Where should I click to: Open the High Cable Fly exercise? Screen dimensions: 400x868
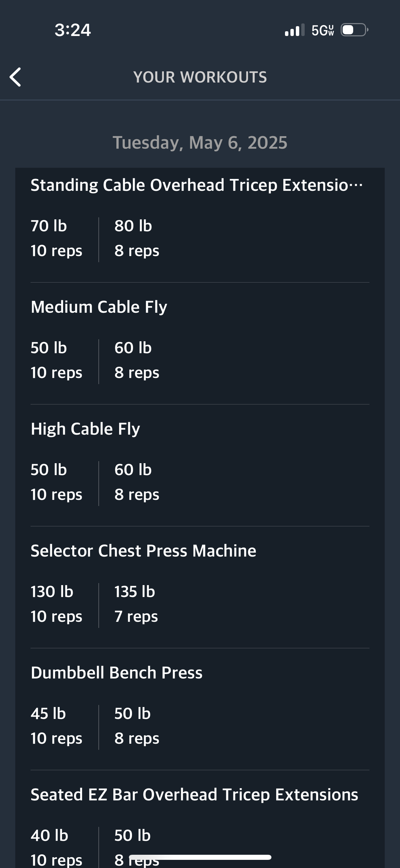[85, 429]
